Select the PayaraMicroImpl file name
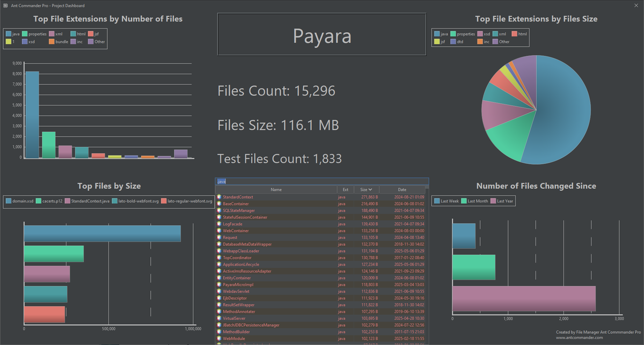Image resolution: width=644 pixels, height=345 pixels. [238, 284]
